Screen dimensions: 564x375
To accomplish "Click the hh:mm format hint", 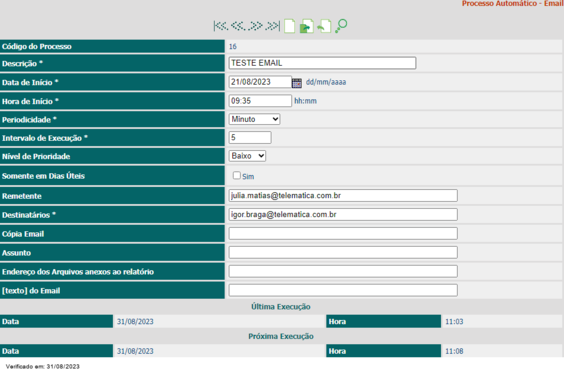I will pyautogui.click(x=305, y=101).
